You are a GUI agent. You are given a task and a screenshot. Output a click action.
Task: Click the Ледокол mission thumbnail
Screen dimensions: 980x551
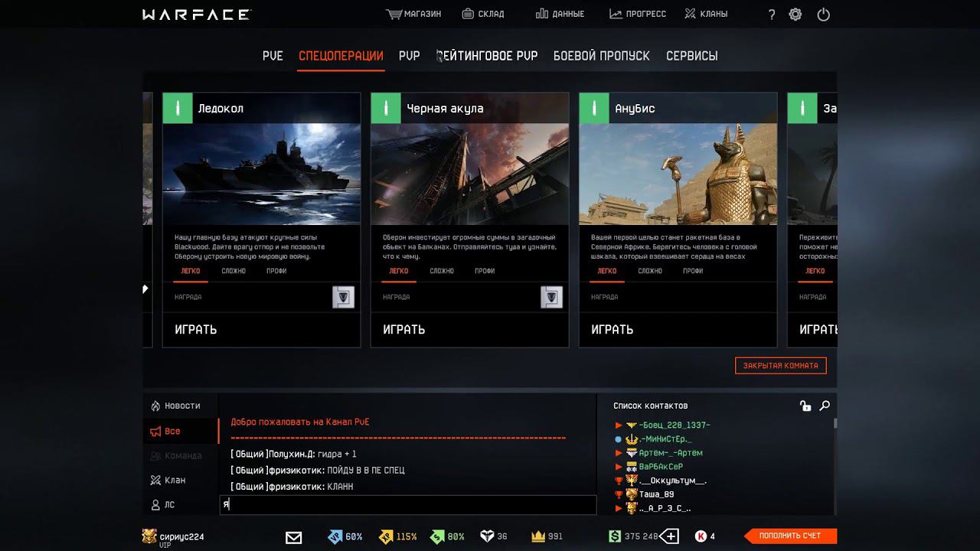(262, 174)
